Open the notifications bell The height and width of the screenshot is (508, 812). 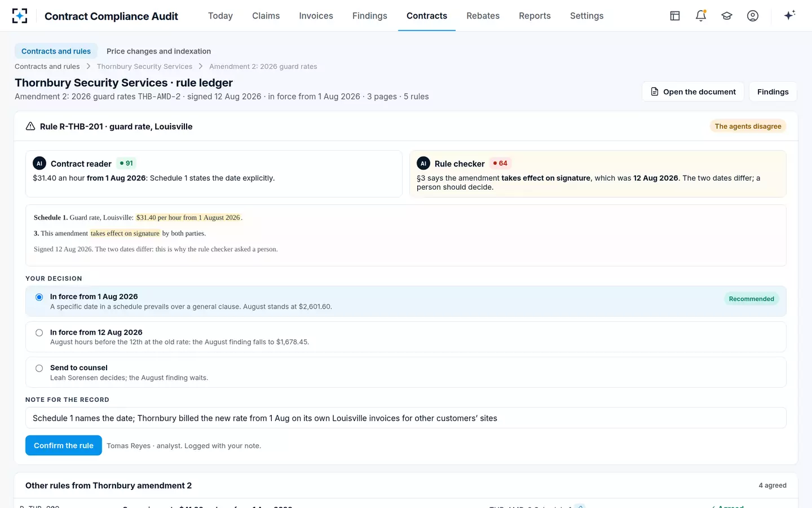tap(701, 16)
